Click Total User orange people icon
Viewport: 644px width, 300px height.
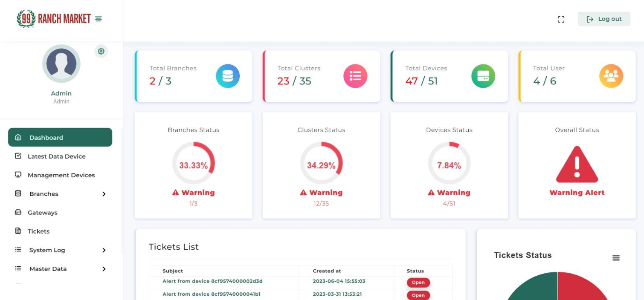611,76
